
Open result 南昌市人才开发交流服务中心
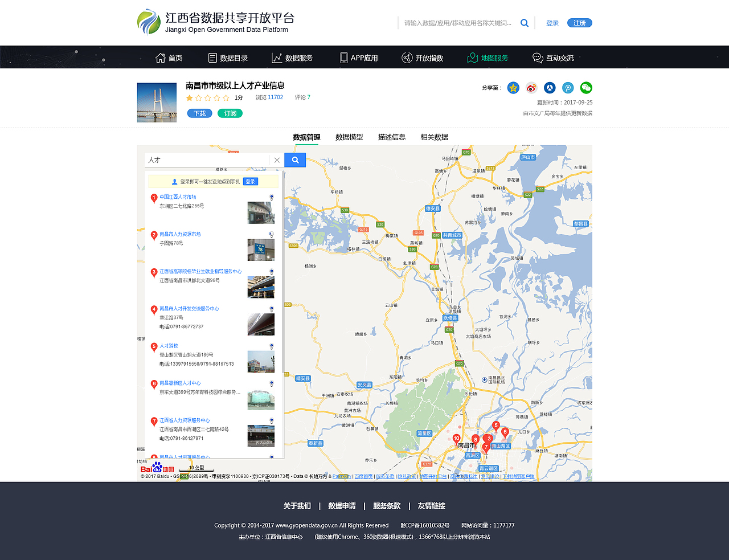coord(189,309)
